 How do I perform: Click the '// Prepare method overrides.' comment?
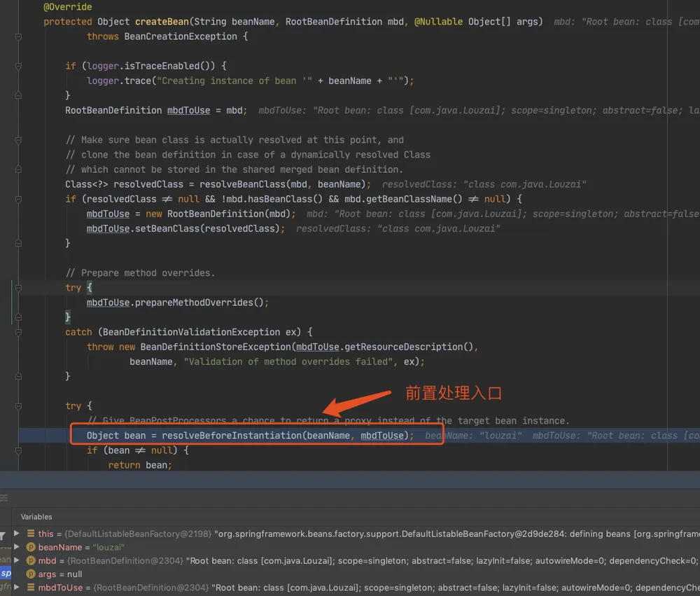[x=140, y=273]
